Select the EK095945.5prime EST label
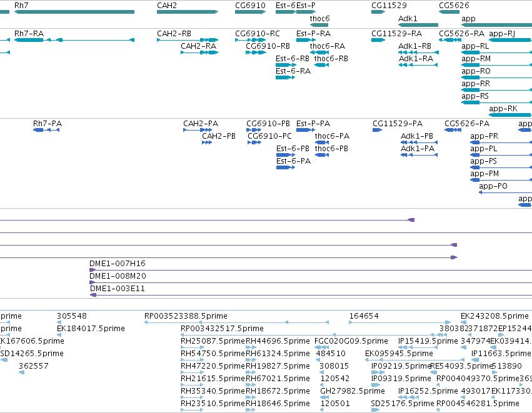Image resolution: width=532 pixels, height=413 pixels. (x=399, y=354)
